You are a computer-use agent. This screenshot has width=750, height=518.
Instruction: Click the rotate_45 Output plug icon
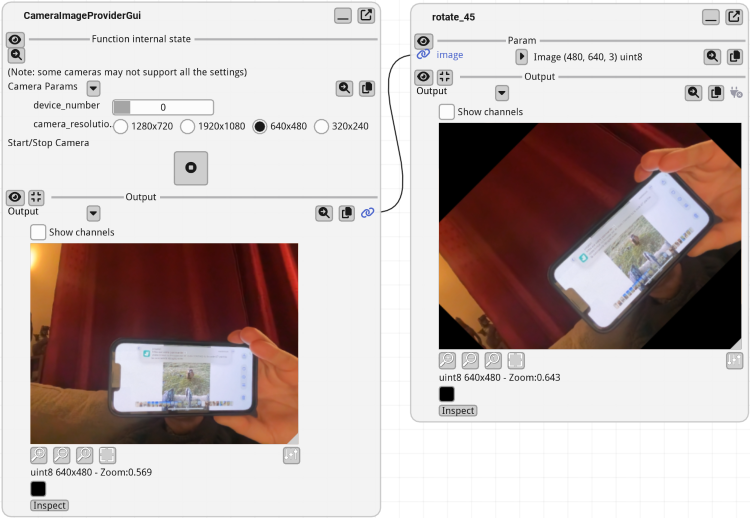(737, 93)
